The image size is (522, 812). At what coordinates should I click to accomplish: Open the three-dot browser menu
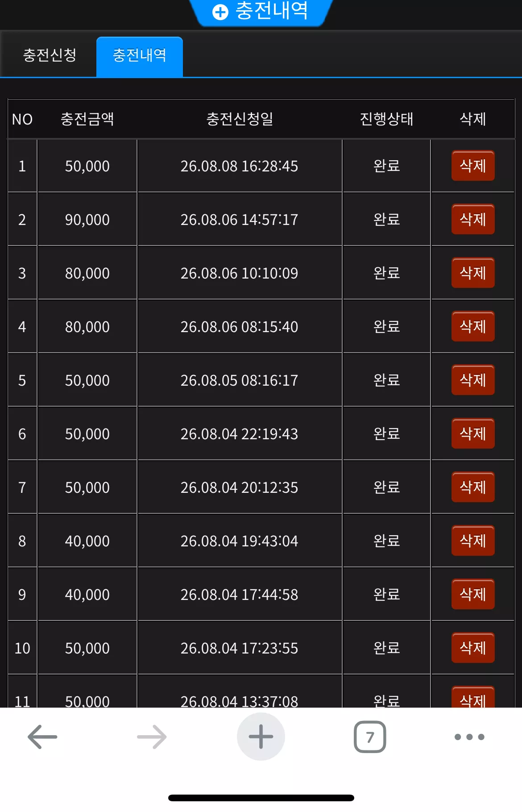click(x=469, y=737)
